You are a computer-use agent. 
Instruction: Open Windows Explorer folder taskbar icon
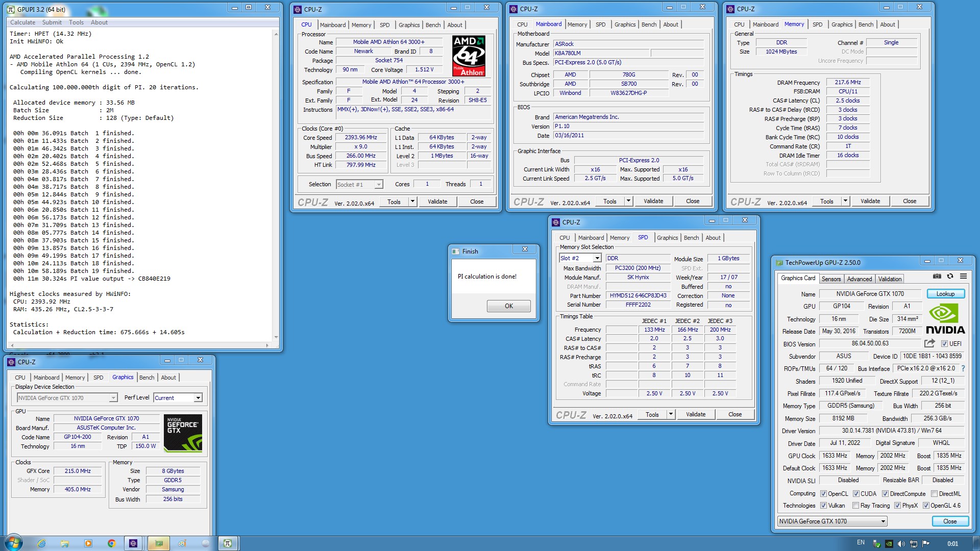(x=65, y=543)
